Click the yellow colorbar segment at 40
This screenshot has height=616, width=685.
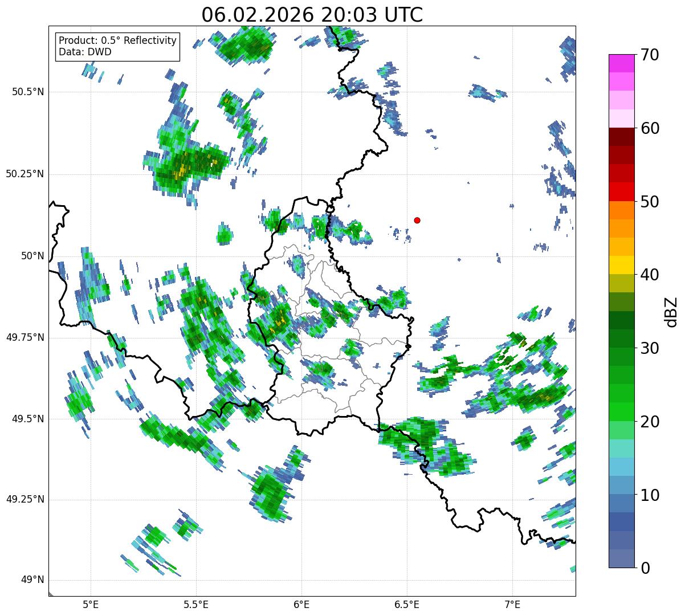pyautogui.click(x=621, y=266)
